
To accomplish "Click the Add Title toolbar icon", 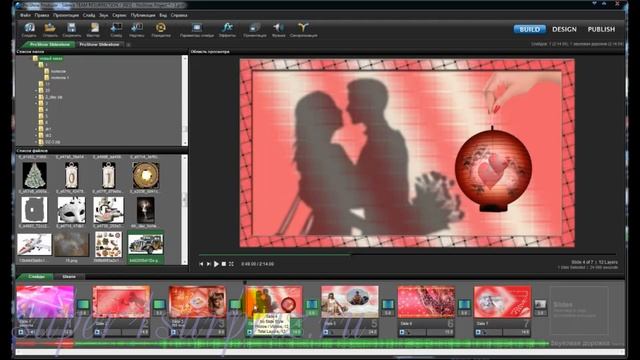I will tap(137, 28).
